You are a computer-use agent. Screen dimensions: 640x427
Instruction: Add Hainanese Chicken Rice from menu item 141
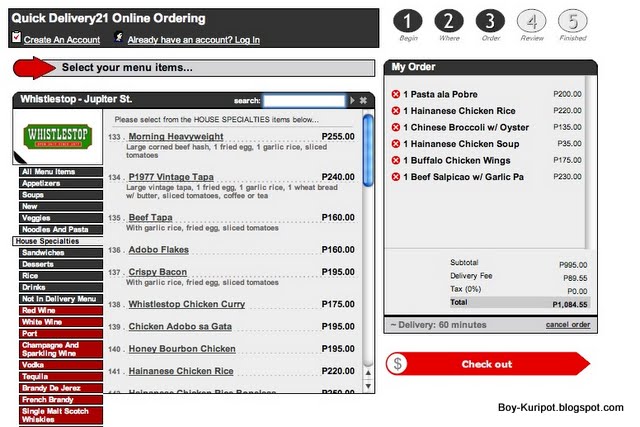click(x=181, y=371)
